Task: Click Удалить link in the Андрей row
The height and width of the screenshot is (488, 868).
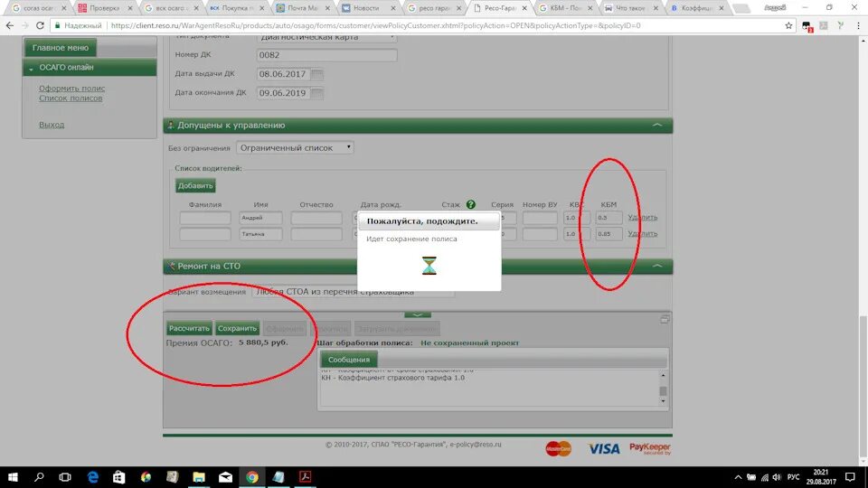Action: 643,218
